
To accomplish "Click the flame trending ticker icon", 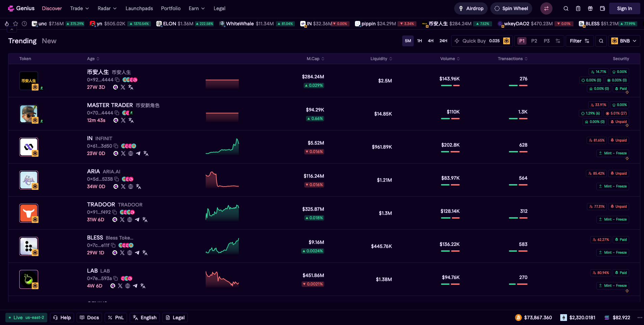I will click(7, 24).
